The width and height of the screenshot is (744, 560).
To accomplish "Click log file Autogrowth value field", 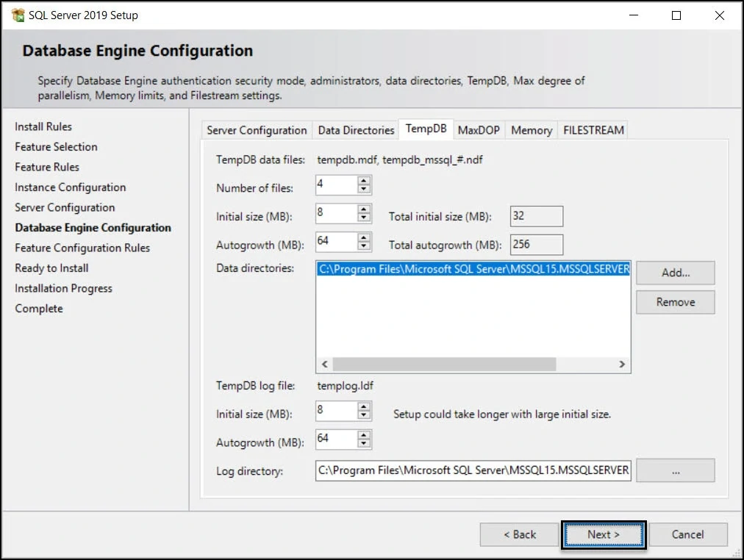I will [x=337, y=439].
